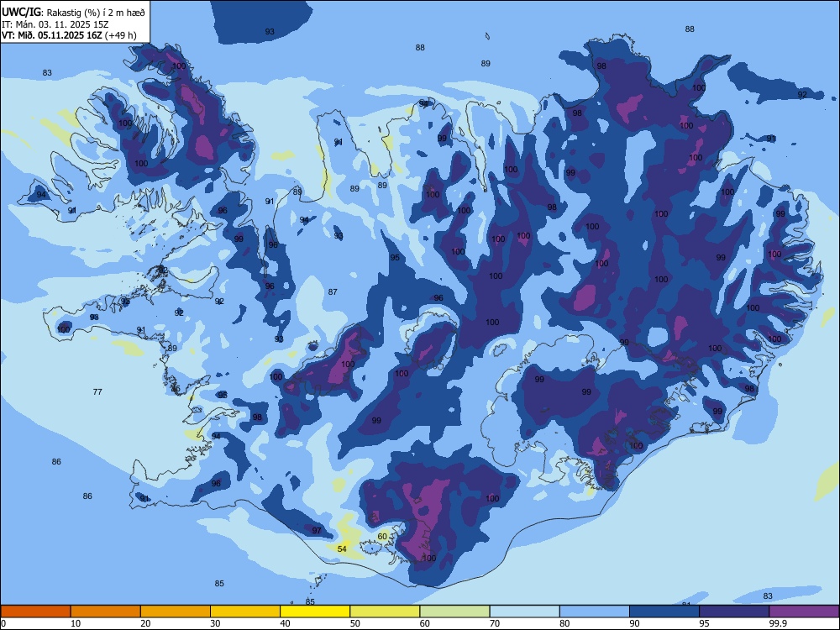Click the 20–30 light orange legend swatch

[176, 612]
